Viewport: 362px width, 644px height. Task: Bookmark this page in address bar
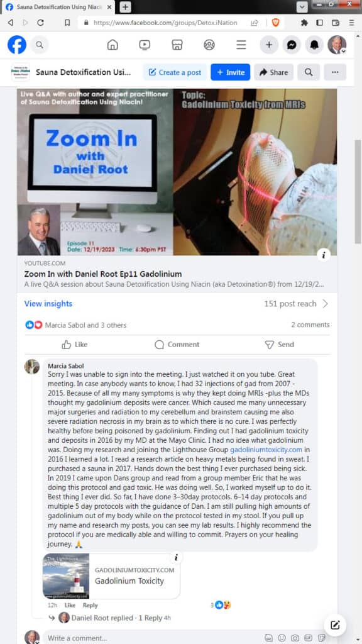(67, 23)
